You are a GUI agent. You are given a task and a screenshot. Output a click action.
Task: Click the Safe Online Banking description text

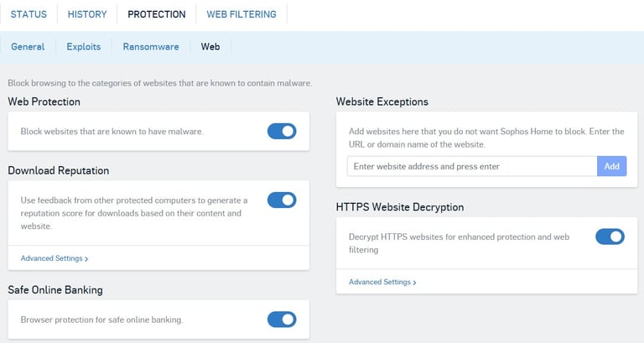(101, 320)
